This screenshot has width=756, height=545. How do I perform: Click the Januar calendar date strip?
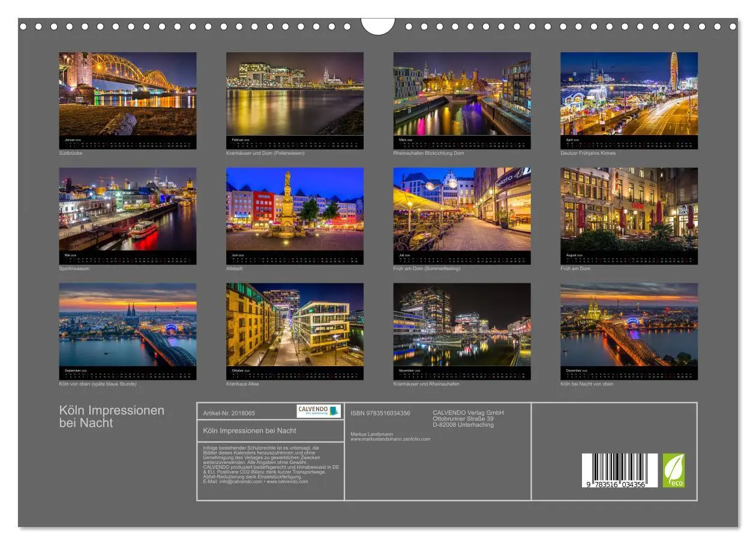(128, 142)
